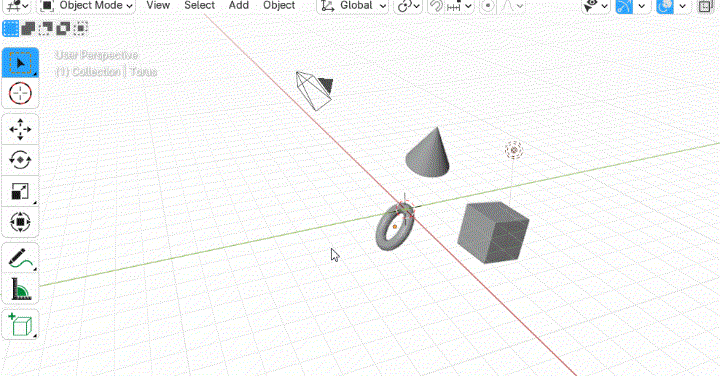The image size is (720, 376).
Task: Open proportional editing falloff dropdown
Action: (x=512, y=6)
